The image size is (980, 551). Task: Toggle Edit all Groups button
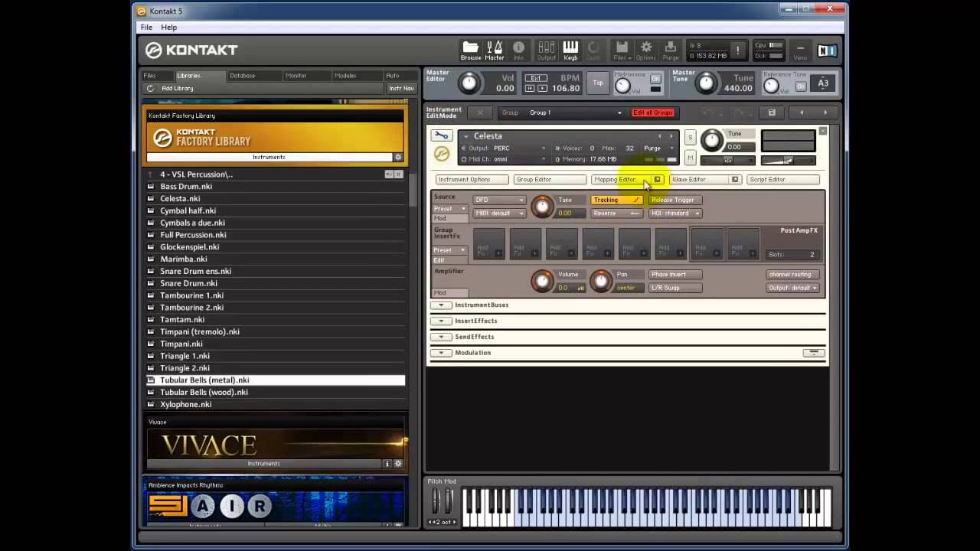point(652,112)
